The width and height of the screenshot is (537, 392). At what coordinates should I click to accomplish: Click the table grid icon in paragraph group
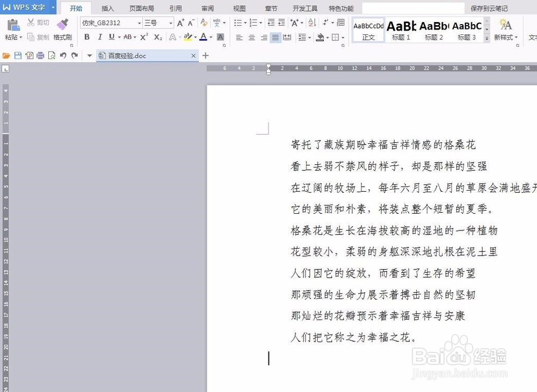[341, 23]
